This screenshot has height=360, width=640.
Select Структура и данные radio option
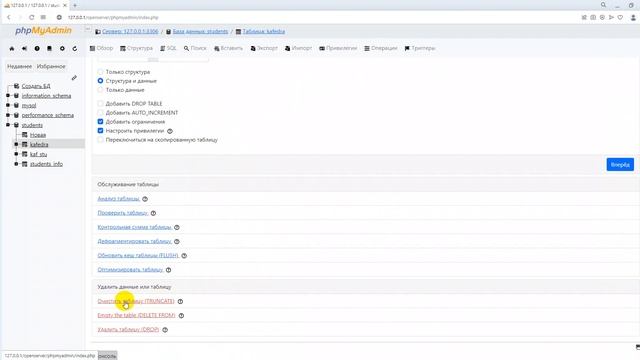pos(100,81)
